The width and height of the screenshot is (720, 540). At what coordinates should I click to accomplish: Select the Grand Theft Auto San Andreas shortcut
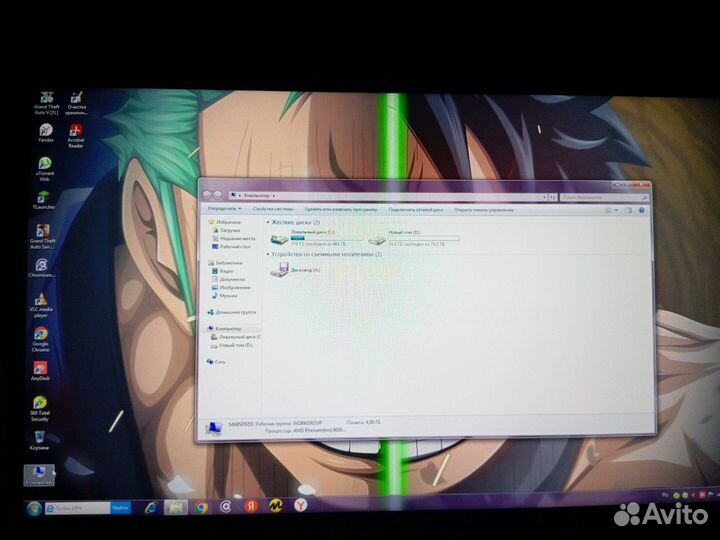coord(42,236)
